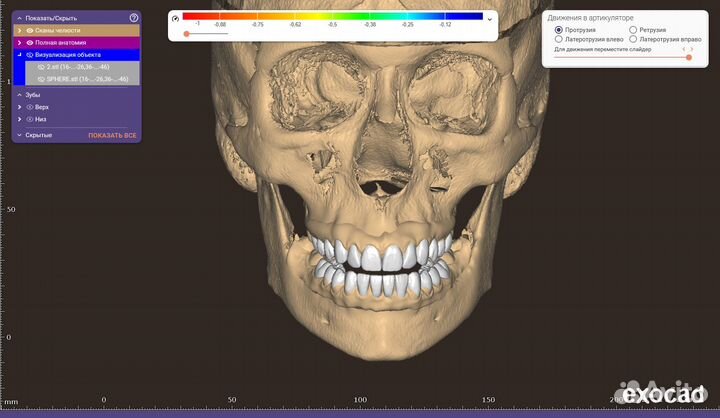Show or hide Верх teeth group

[x=30, y=106]
